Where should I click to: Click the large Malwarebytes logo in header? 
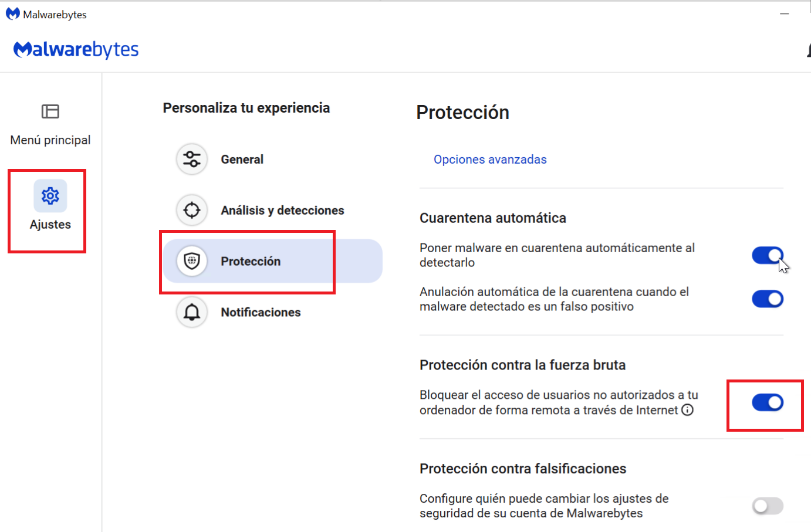[x=76, y=50]
